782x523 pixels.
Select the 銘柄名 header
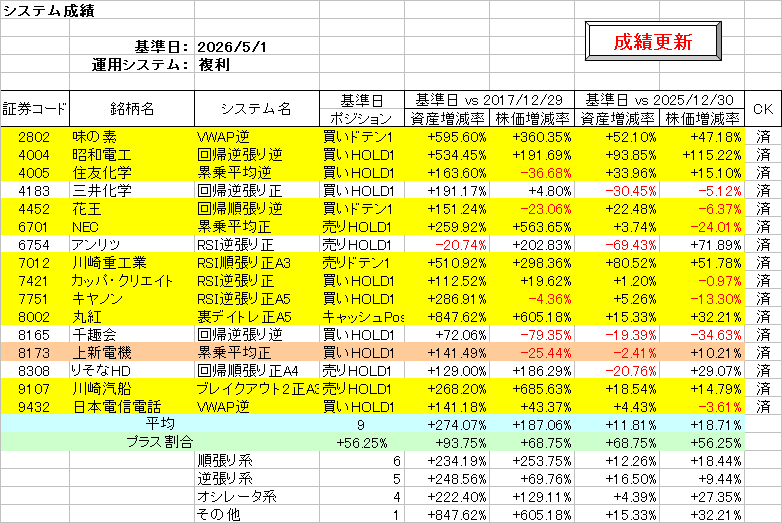click(x=132, y=109)
